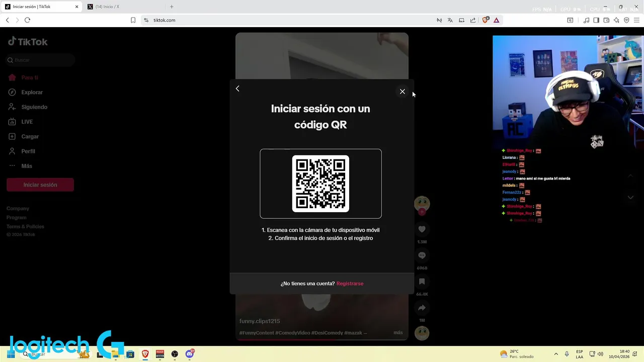Image resolution: width=644 pixels, height=362 pixels.
Task: Open the LIVE section
Action: 27,122
